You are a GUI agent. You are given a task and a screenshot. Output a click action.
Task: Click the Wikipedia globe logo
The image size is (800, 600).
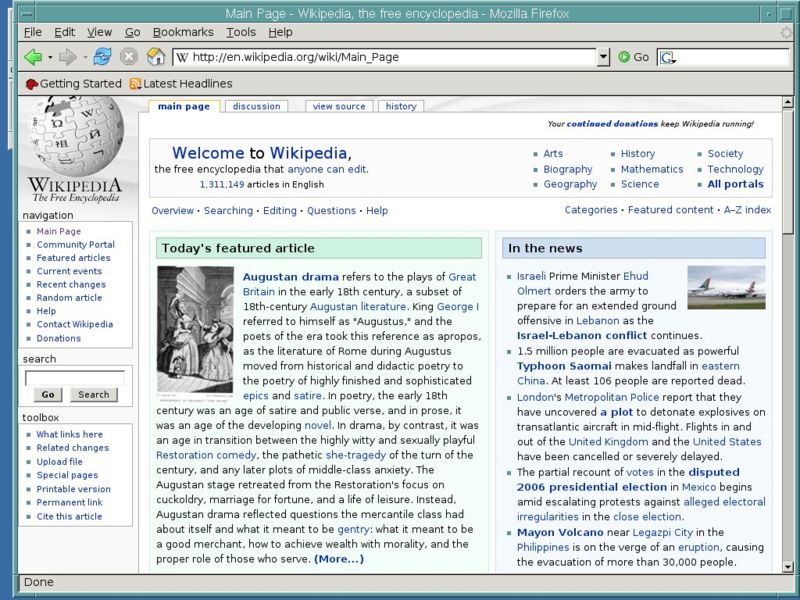77,136
